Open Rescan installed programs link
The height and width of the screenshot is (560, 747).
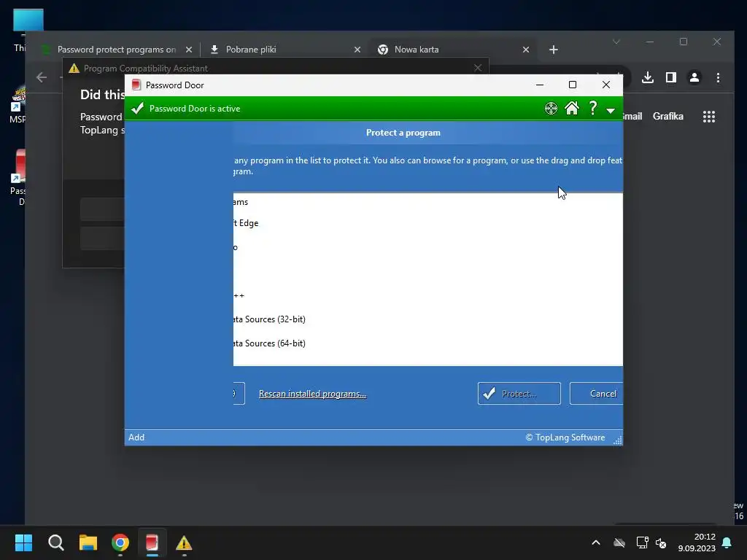(x=312, y=394)
